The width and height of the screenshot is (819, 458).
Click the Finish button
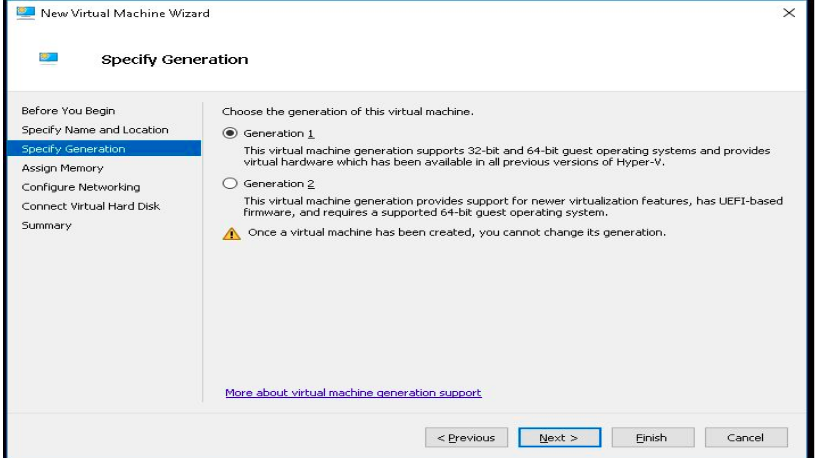click(652, 437)
